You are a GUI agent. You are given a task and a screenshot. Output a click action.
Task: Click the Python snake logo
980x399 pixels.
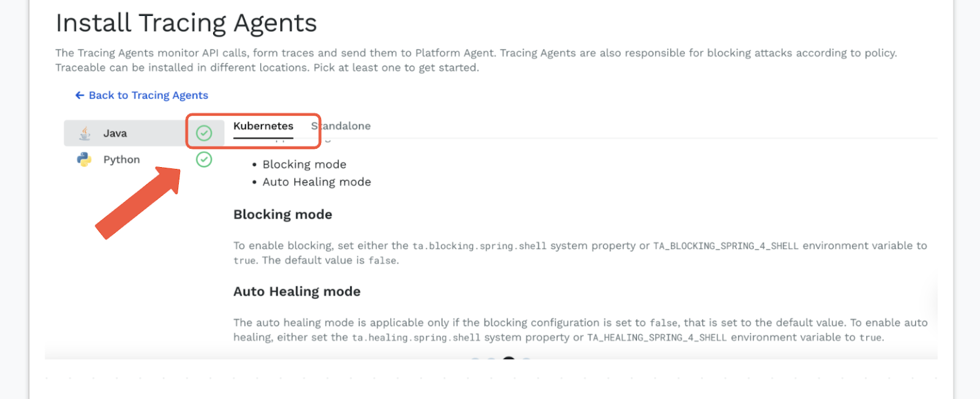(x=84, y=160)
